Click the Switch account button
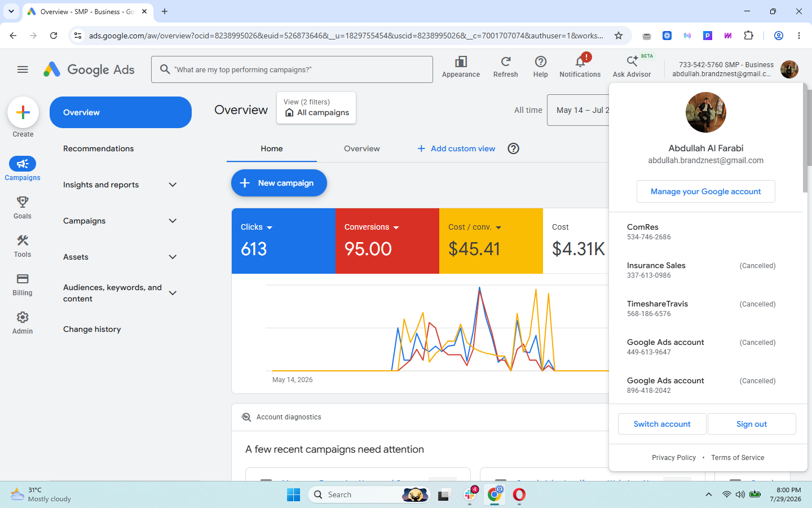The height and width of the screenshot is (508, 812). [662, 424]
